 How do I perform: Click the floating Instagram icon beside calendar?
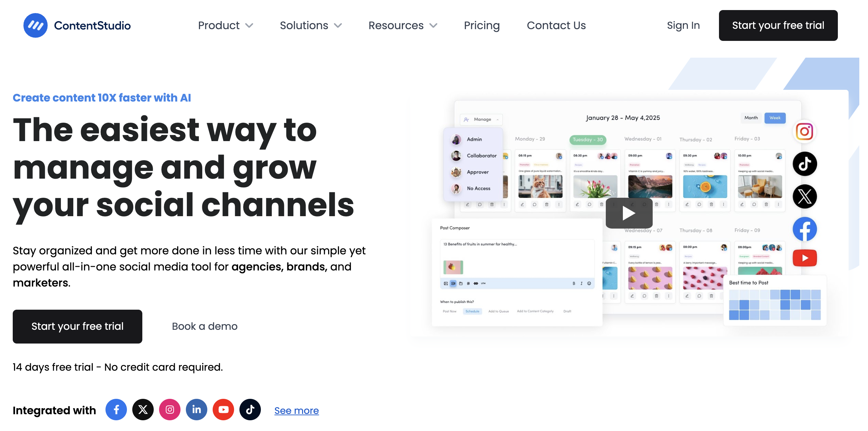(804, 131)
